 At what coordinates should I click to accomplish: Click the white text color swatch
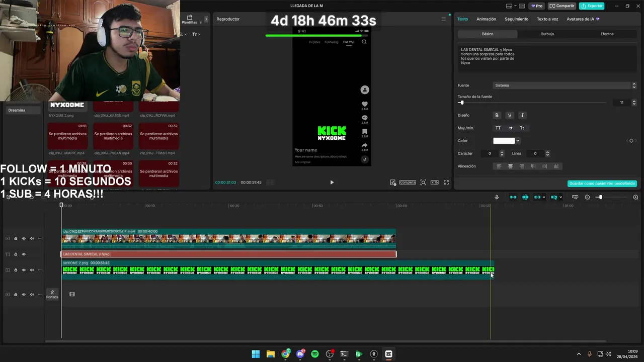(504, 141)
